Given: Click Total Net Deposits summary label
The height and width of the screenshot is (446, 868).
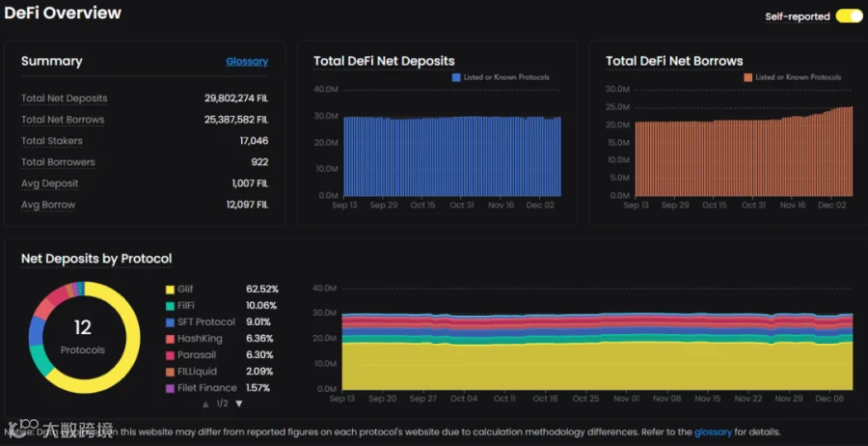Looking at the screenshot, I should 65,98.
